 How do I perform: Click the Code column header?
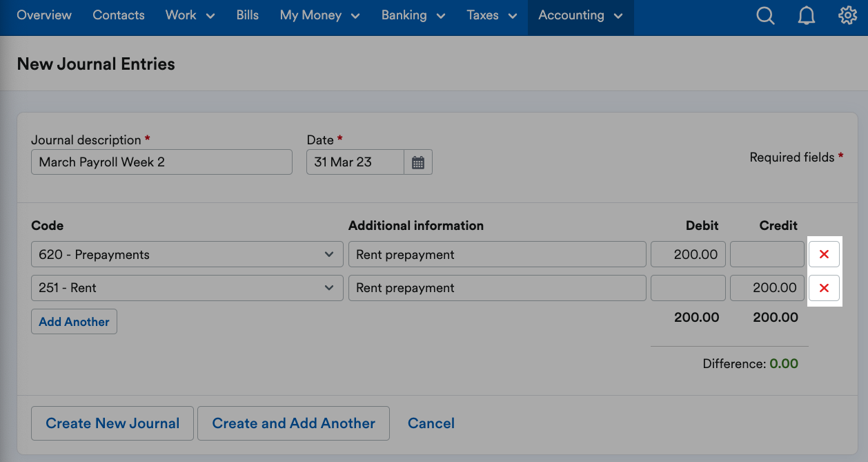48,226
